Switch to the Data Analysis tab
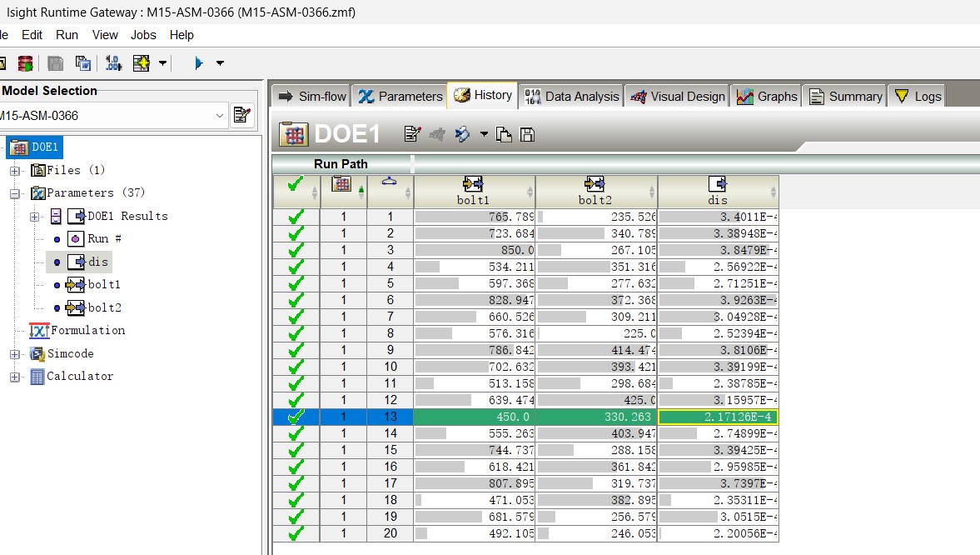 572,96
